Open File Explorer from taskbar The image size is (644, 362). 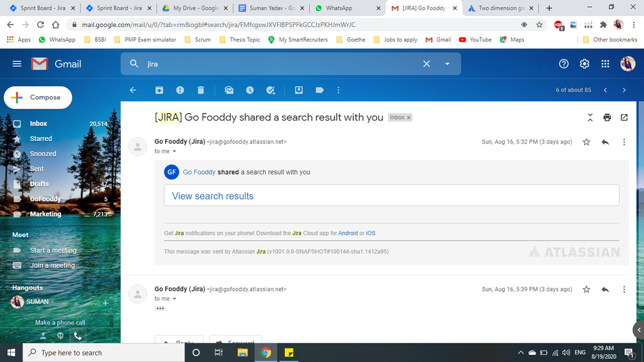[242, 352]
